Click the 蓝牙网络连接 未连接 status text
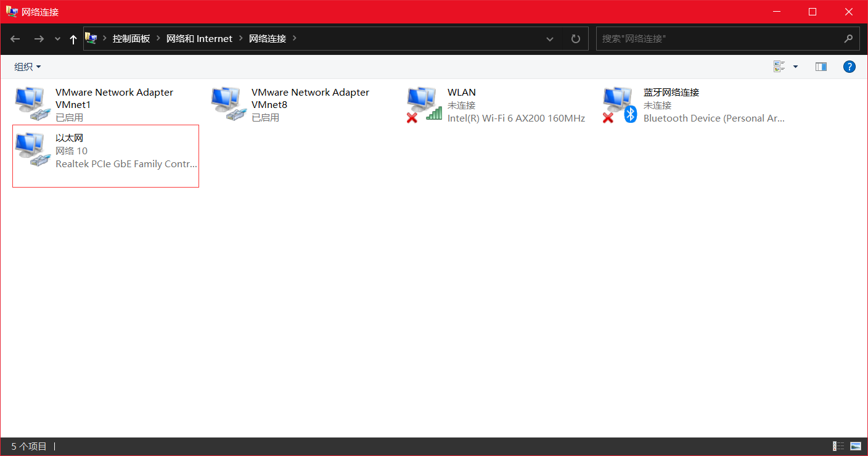The image size is (868, 456). point(658,105)
